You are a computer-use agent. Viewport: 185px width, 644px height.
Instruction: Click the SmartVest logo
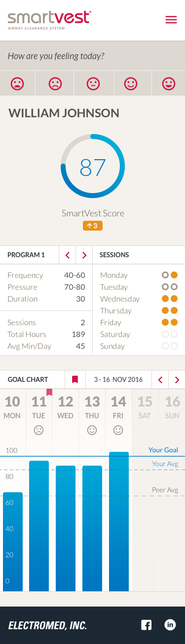(49, 20)
